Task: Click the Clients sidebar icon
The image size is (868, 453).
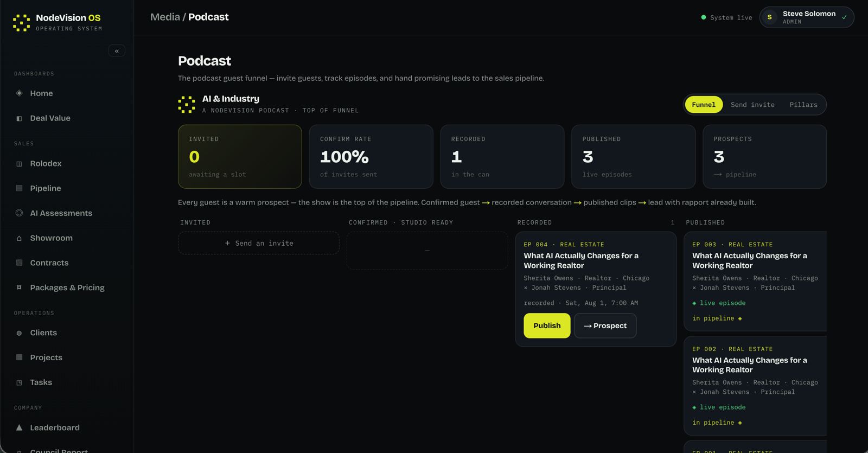Action: coord(19,333)
